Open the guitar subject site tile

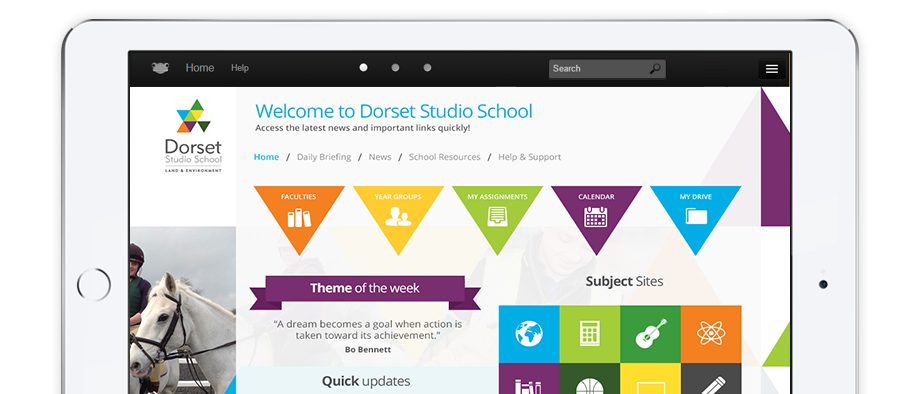(651, 334)
